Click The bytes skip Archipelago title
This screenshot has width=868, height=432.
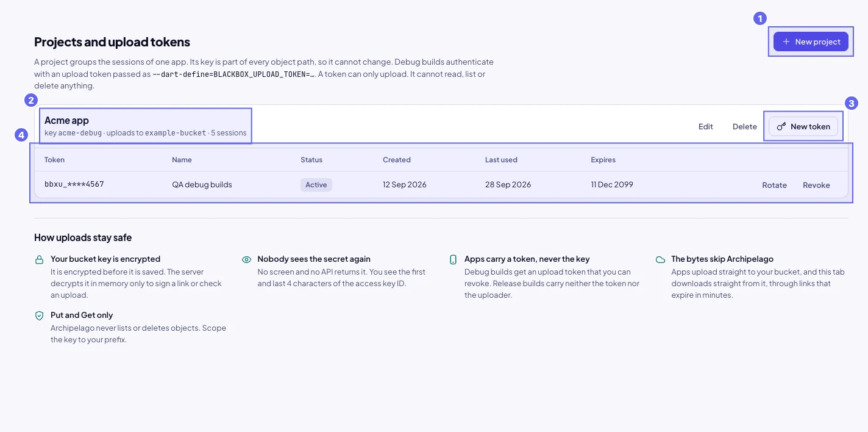722,259
